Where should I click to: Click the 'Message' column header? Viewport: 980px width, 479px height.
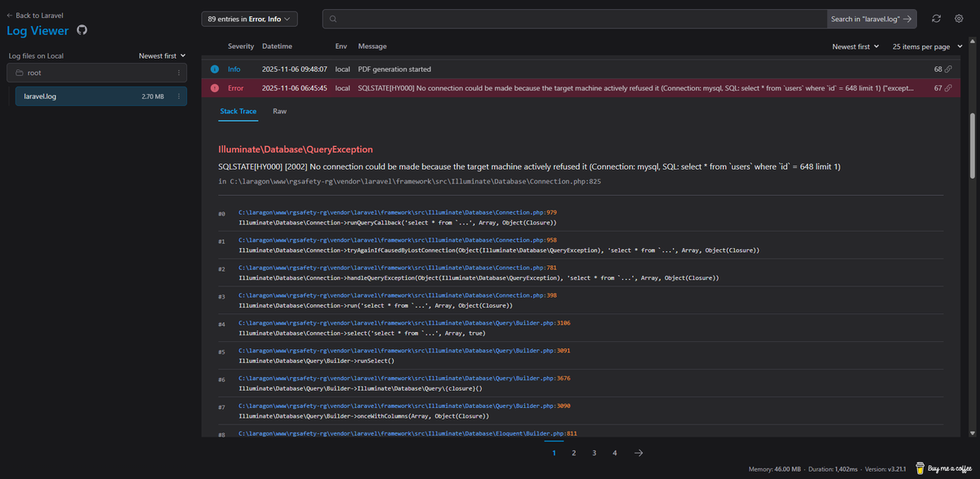pos(372,47)
